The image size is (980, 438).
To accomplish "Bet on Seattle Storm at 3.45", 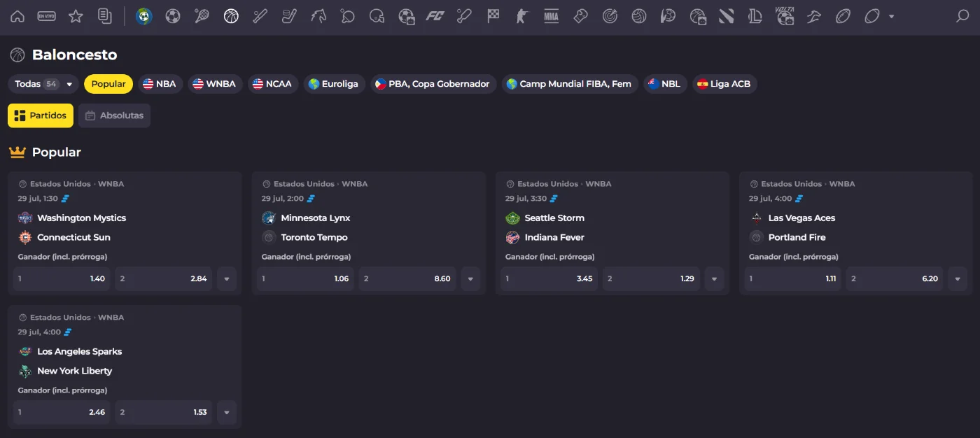I will pyautogui.click(x=549, y=278).
